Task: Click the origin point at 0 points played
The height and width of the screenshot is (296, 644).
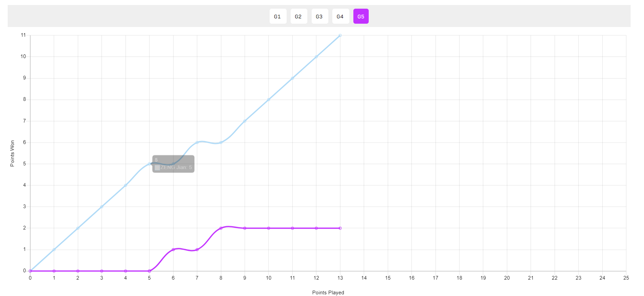Action: [x=30, y=271]
